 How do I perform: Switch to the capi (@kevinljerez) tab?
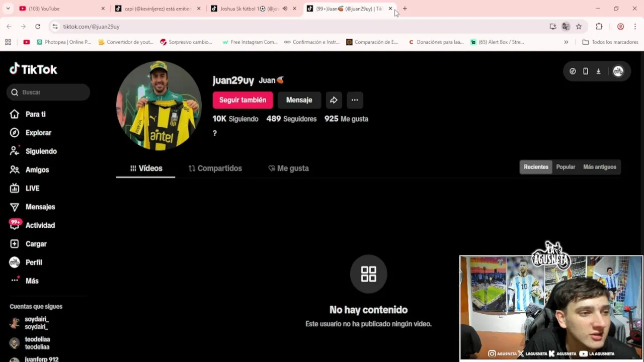(157, 9)
